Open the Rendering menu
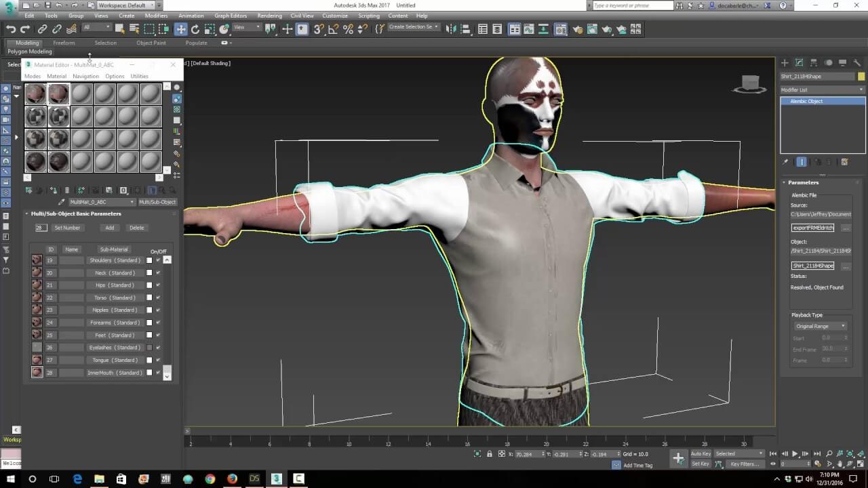 (x=269, y=16)
